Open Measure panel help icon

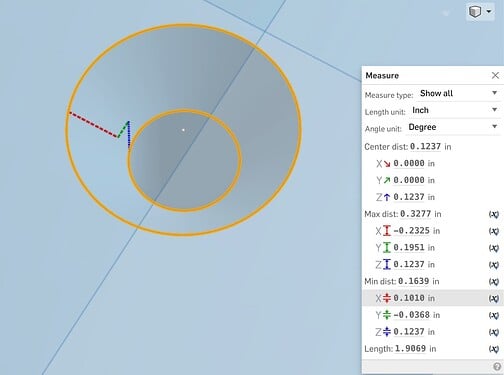click(x=497, y=367)
